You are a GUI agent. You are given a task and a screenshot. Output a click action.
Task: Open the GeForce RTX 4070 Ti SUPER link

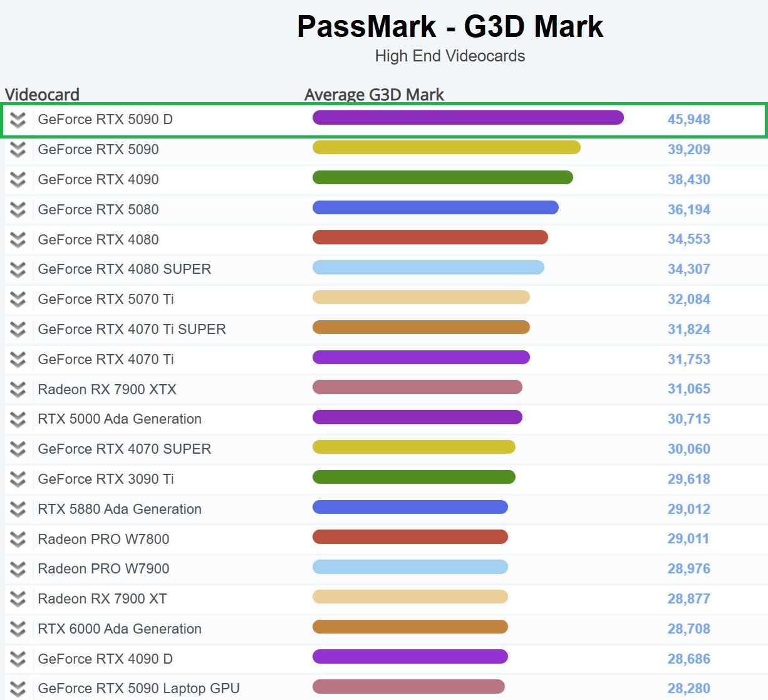click(x=132, y=329)
